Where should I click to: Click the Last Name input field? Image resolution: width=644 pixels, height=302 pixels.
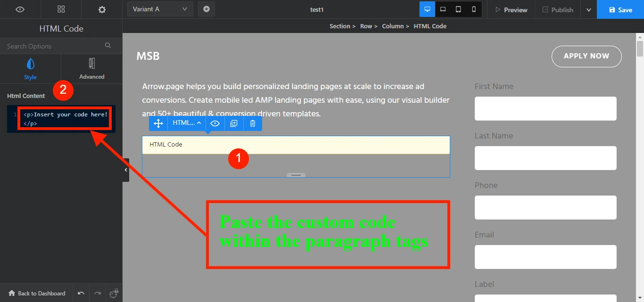[545, 158]
